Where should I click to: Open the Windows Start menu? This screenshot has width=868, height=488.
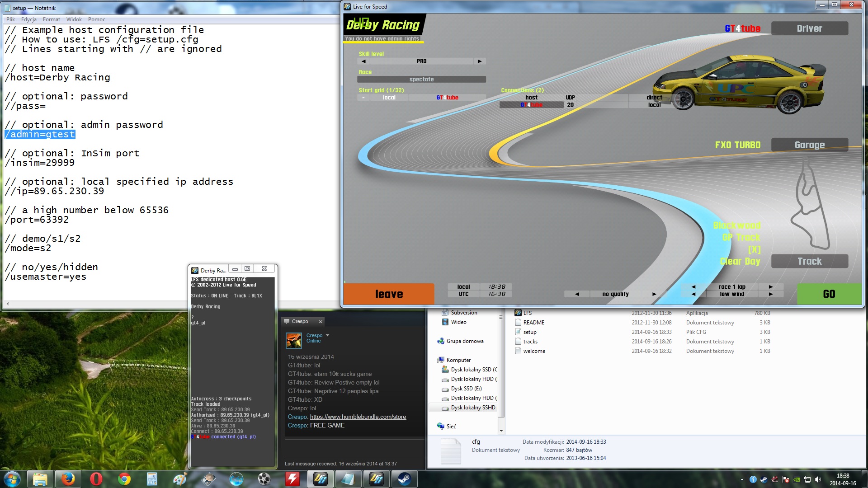click(x=12, y=479)
